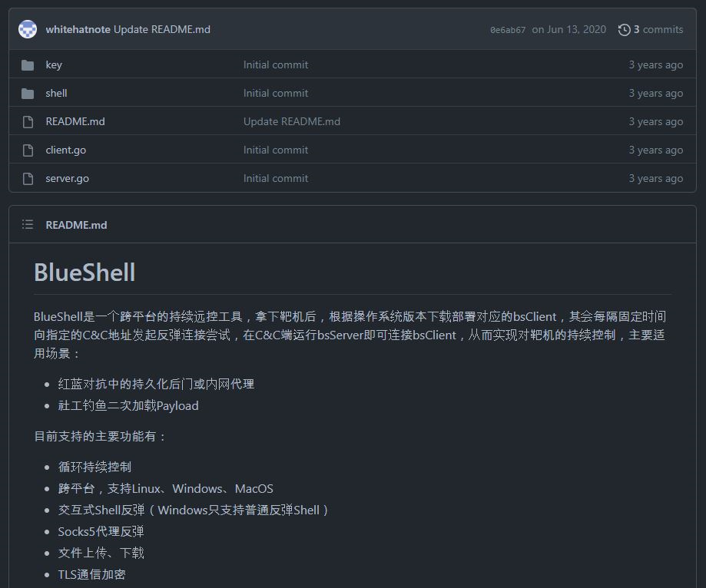
Task: Open the client.go file
Action: (x=65, y=150)
